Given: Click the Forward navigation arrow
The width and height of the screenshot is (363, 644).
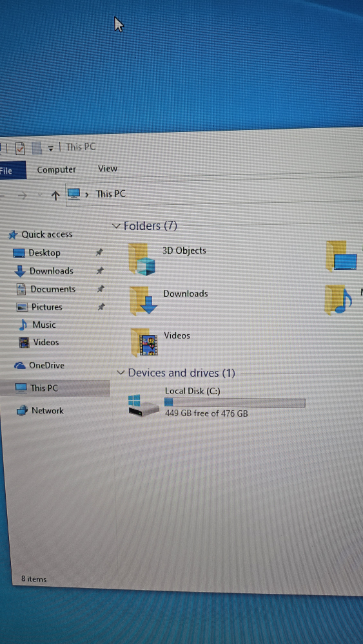Looking at the screenshot, I should (22, 196).
